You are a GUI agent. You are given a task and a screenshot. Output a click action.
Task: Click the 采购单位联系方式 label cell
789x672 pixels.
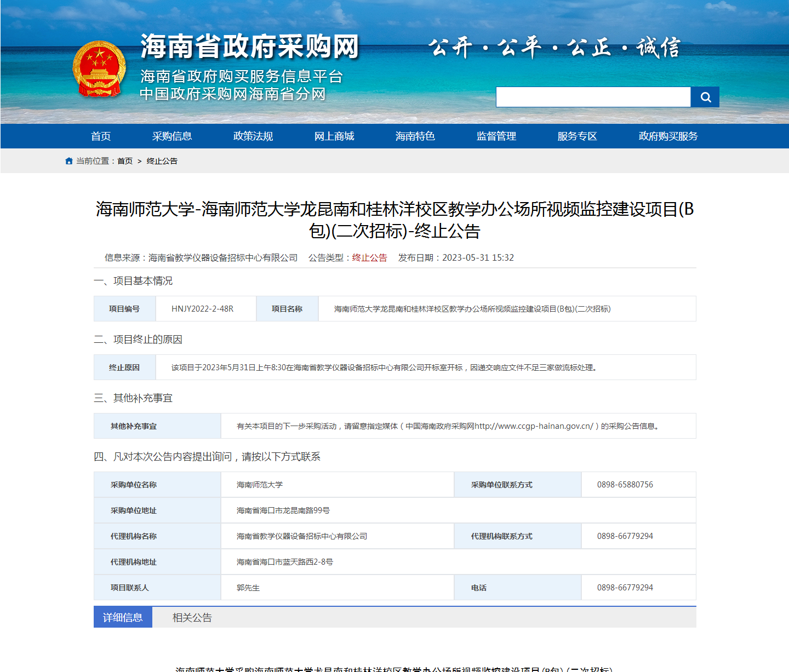point(518,485)
